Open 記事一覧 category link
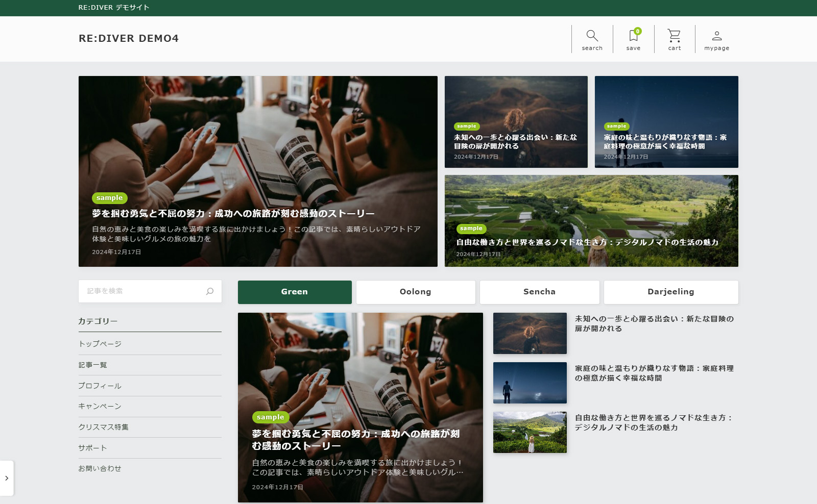 93,365
